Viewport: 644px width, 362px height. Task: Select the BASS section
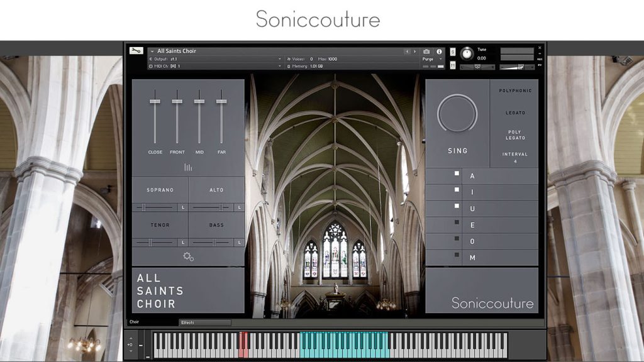tap(216, 225)
